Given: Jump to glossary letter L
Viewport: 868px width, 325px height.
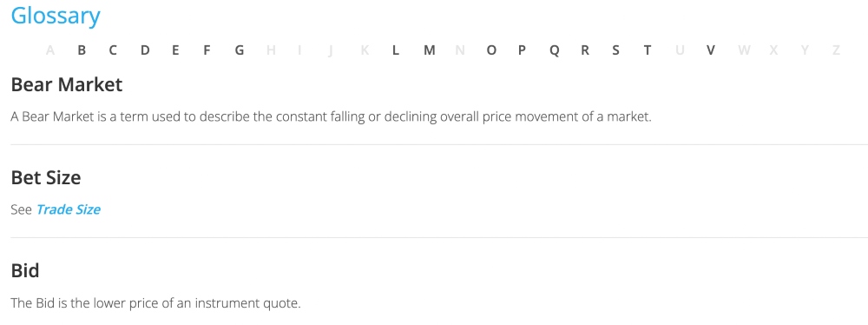Looking at the screenshot, I should pyautogui.click(x=395, y=50).
